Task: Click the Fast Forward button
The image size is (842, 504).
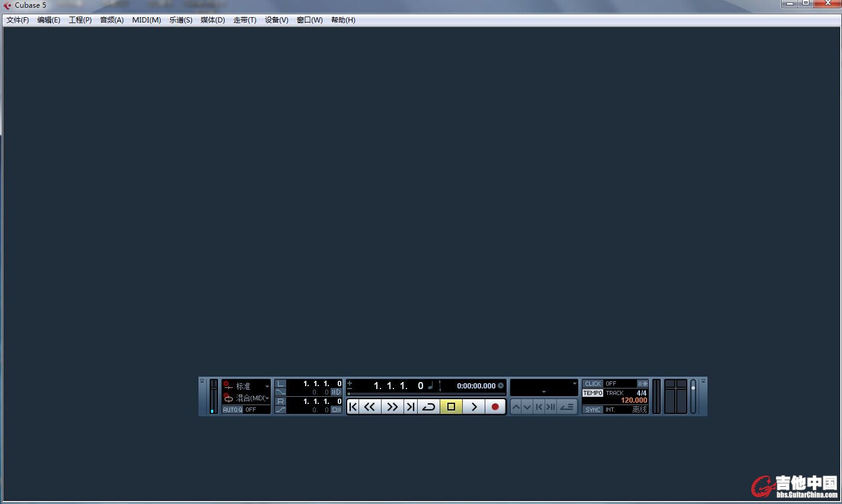Action: pyautogui.click(x=392, y=407)
